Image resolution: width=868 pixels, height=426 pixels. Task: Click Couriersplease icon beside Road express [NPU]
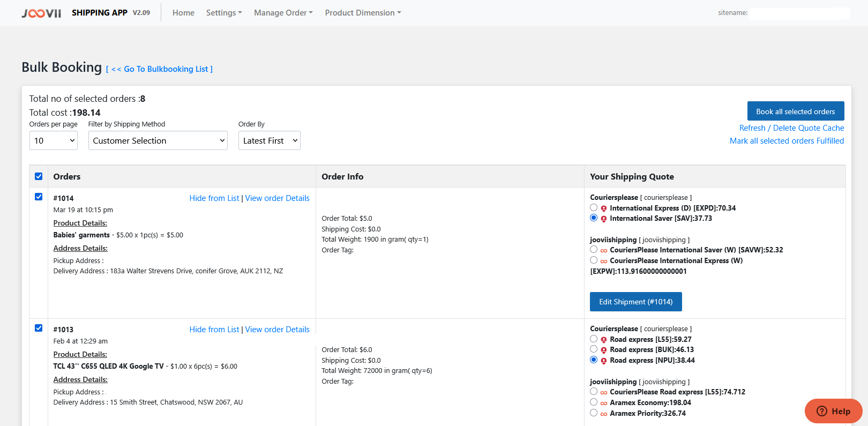coord(604,361)
